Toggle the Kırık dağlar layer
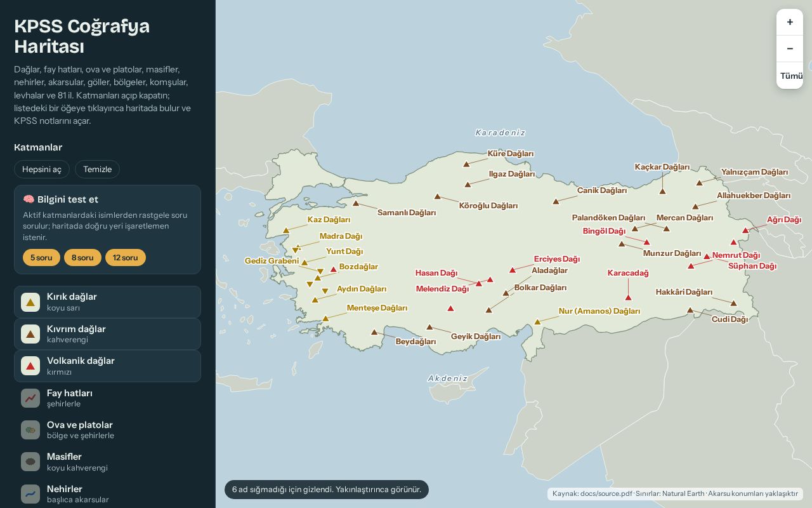The height and width of the screenshot is (508, 812). click(107, 302)
